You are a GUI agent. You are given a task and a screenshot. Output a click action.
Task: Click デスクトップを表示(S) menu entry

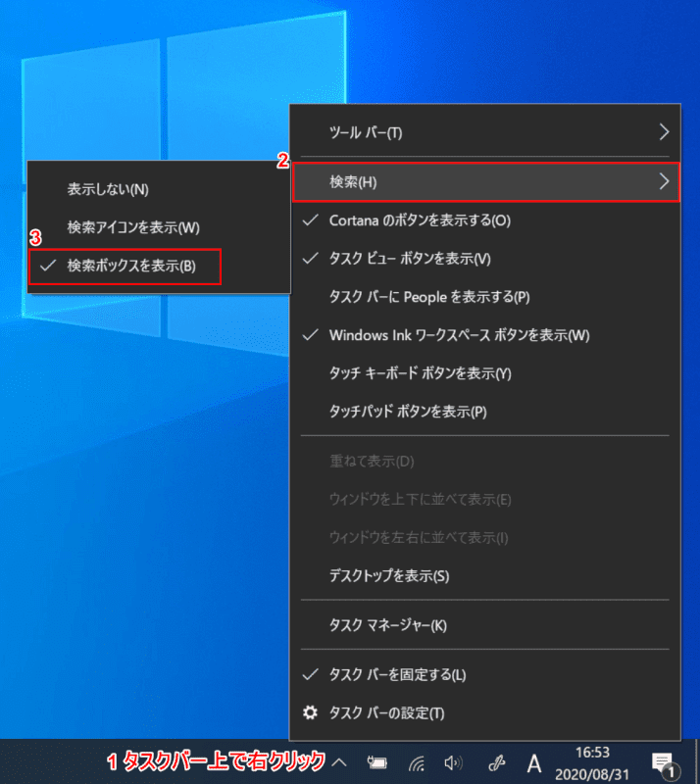[485, 576]
